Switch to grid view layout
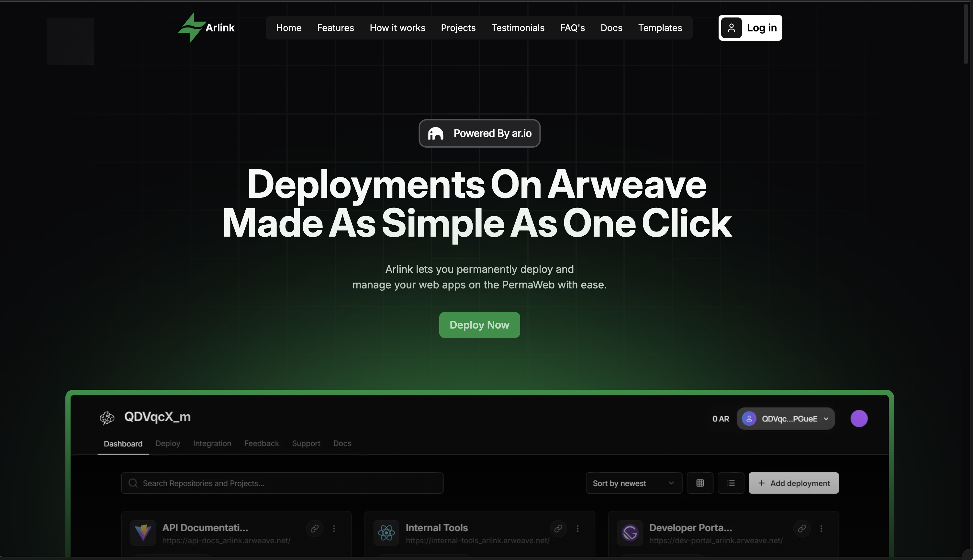 700,483
